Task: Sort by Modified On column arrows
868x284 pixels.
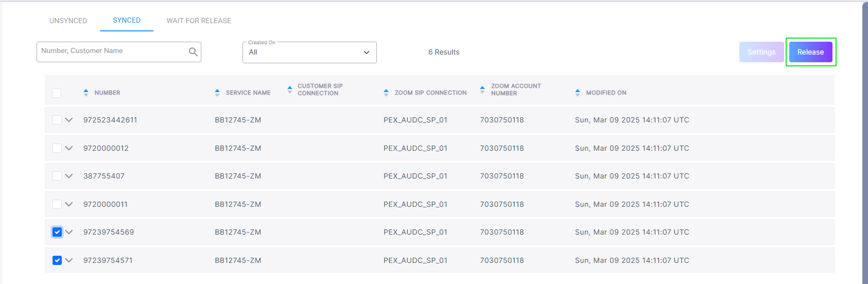Action: (578, 93)
